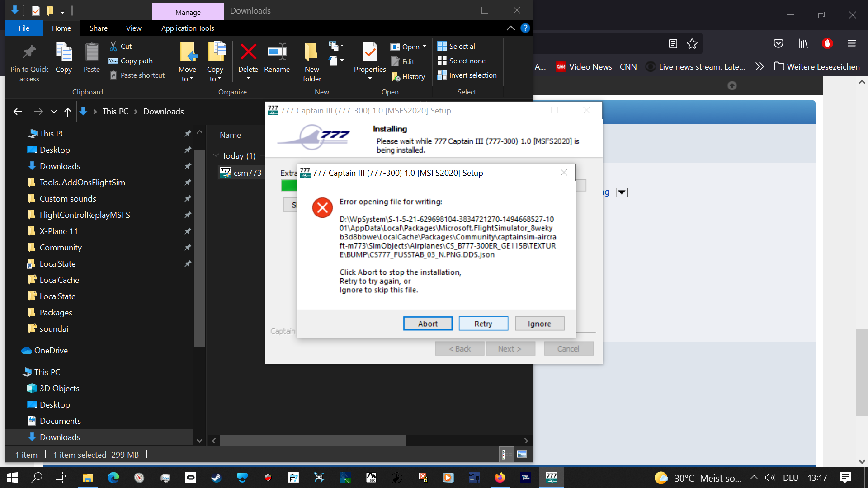Viewport: 868px width, 488px height.
Task: Click the Paste icon in Clipboard group
Action: (x=92, y=52)
